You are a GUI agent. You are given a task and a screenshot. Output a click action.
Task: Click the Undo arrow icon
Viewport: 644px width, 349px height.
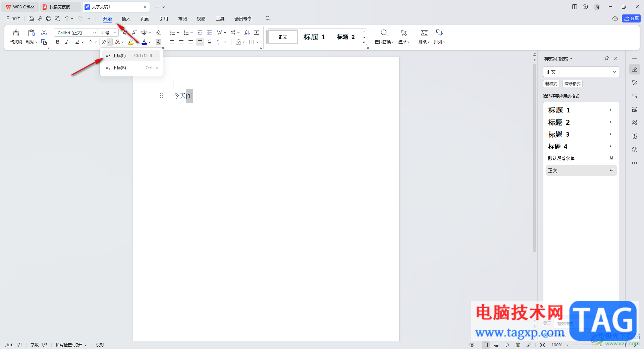pos(67,18)
